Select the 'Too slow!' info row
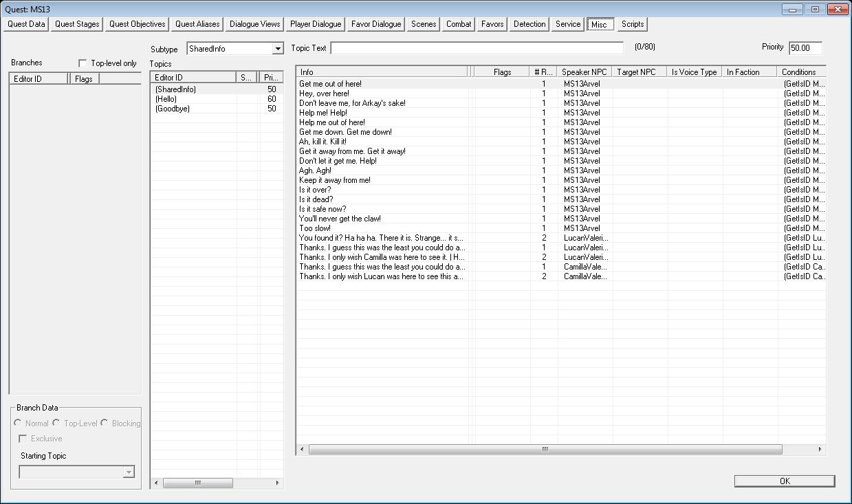 click(560, 228)
